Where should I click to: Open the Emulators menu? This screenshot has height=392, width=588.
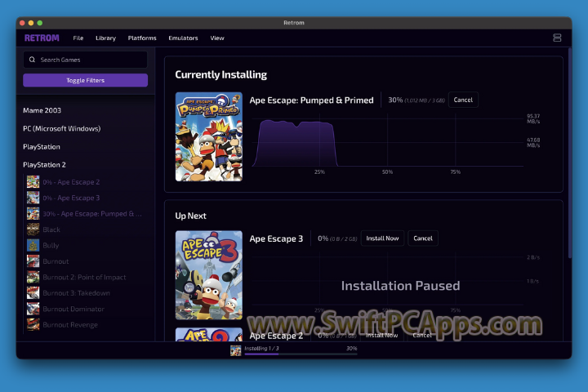pyautogui.click(x=183, y=38)
